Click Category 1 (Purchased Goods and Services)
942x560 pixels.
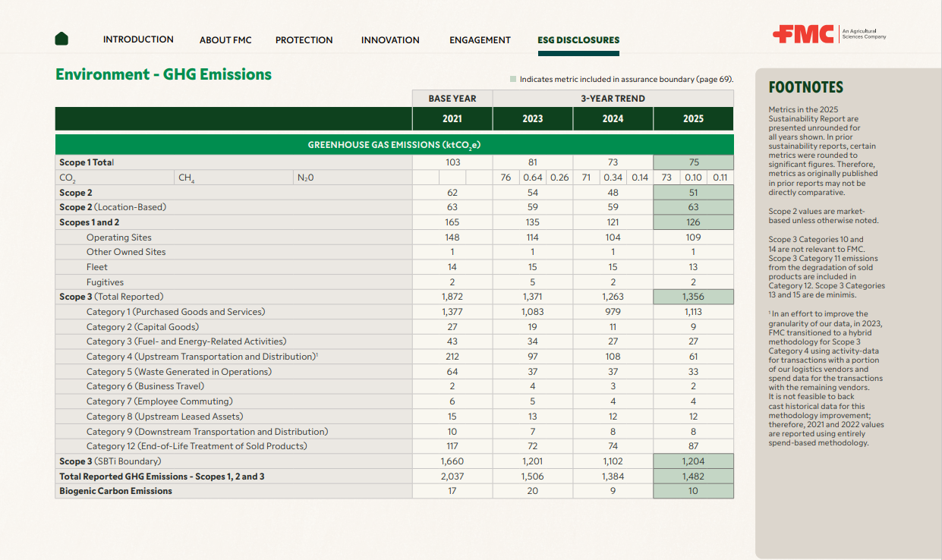tap(176, 312)
